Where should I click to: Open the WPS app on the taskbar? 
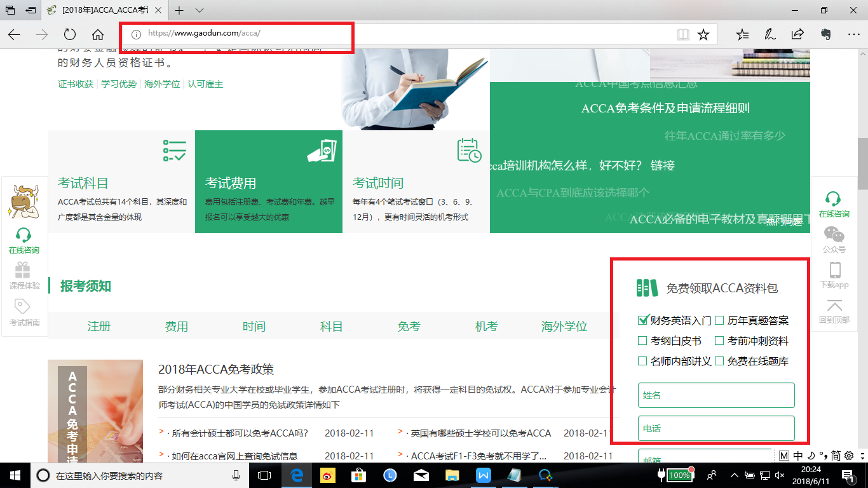tap(483, 475)
